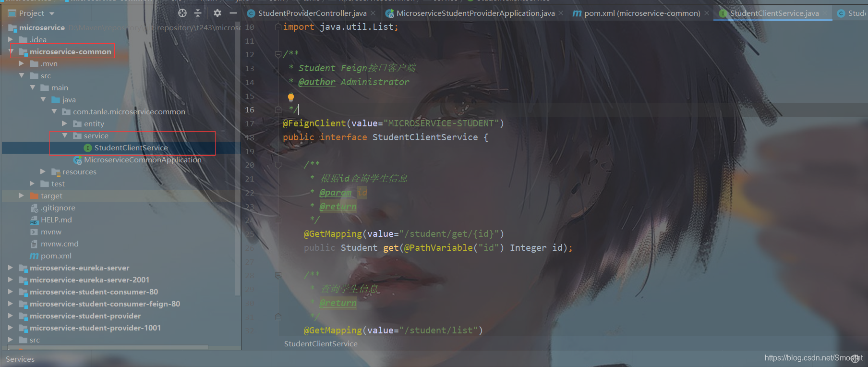
Task: Click the HELP.md markdown file icon
Action: click(x=34, y=220)
